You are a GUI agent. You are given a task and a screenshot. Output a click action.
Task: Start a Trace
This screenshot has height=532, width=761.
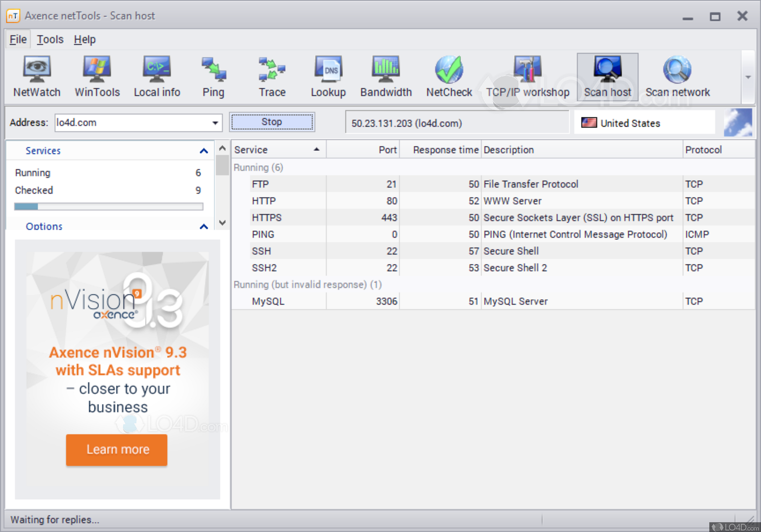271,76
